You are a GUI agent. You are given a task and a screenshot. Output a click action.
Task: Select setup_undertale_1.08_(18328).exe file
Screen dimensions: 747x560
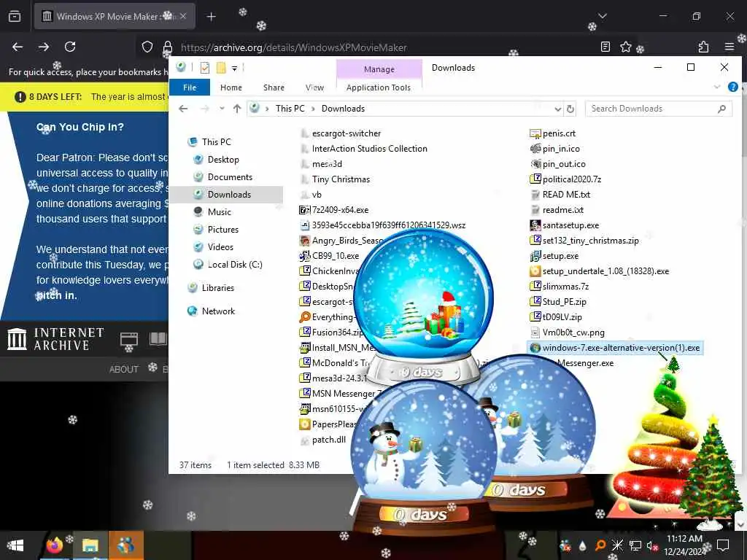coord(605,271)
